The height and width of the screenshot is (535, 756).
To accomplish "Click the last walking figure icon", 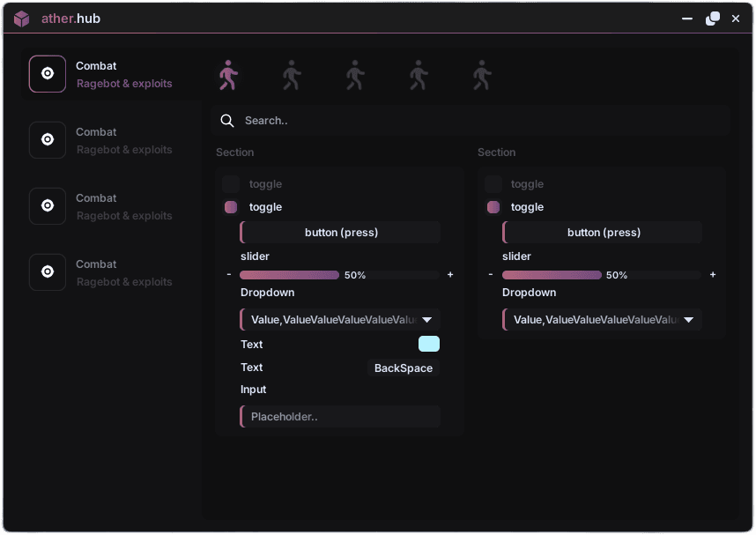I will (482, 74).
